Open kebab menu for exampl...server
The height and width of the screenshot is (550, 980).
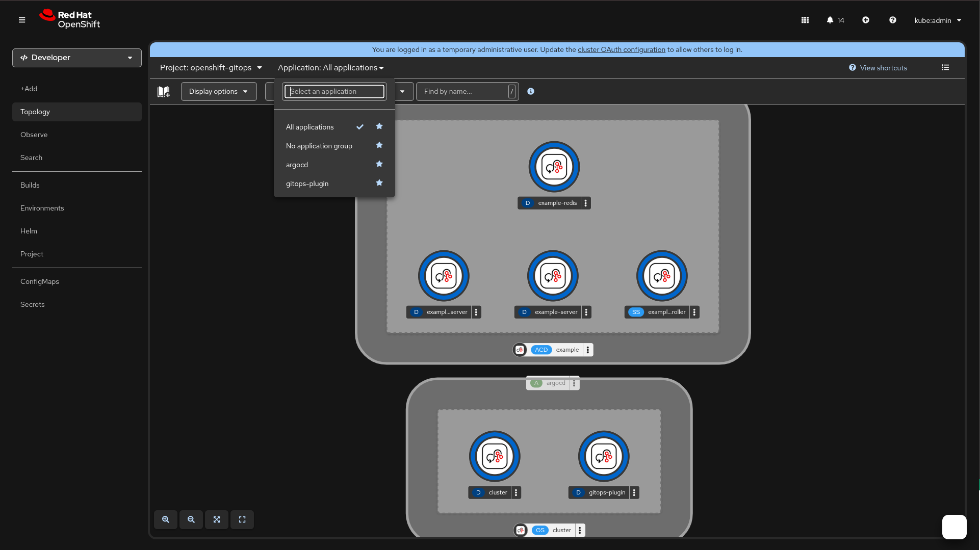pos(476,312)
